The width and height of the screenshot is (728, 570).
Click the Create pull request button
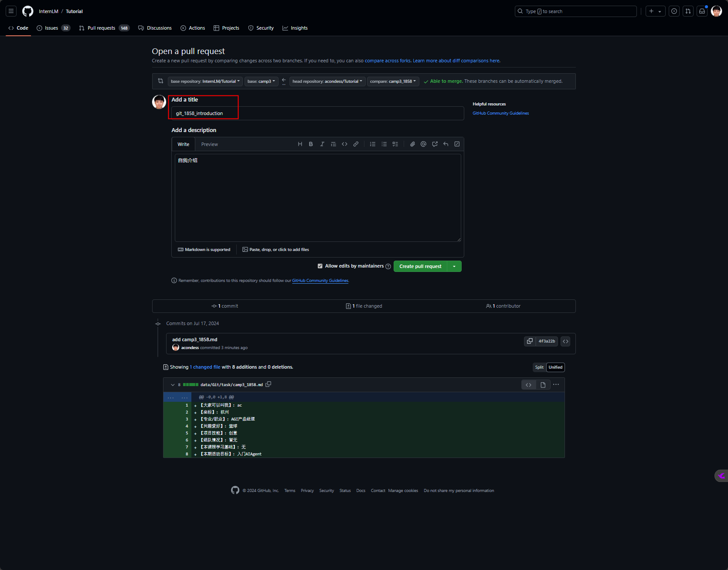pyautogui.click(x=420, y=266)
